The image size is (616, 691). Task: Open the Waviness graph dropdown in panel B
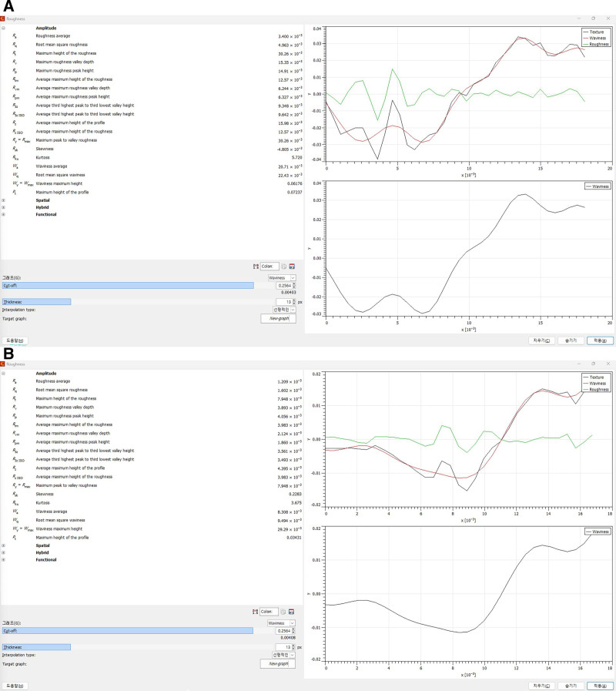click(x=282, y=623)
